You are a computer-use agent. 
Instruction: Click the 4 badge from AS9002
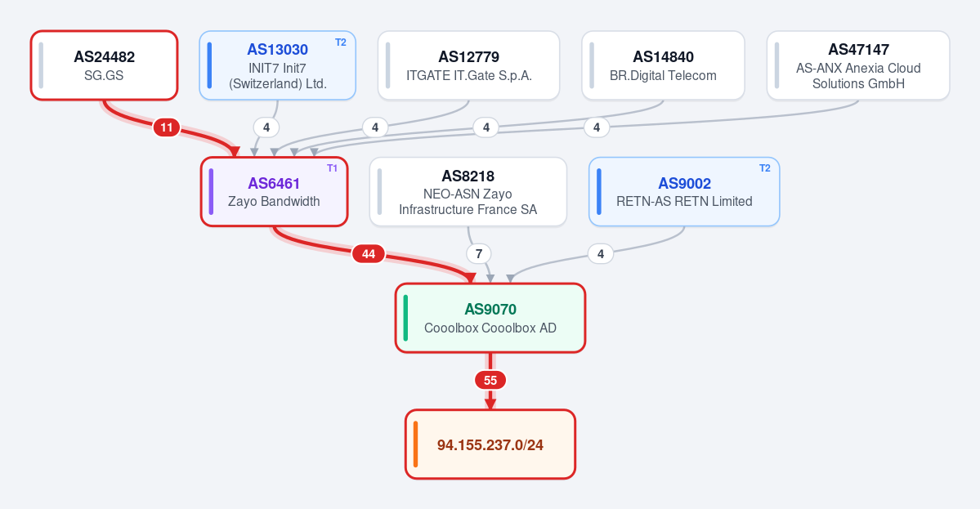(601, 254)
